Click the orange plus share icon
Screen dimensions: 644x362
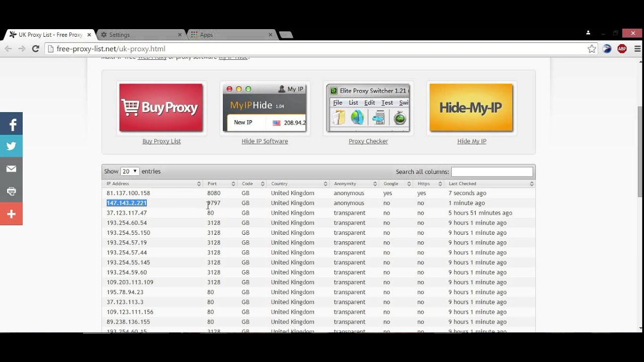tap(11, 214)
